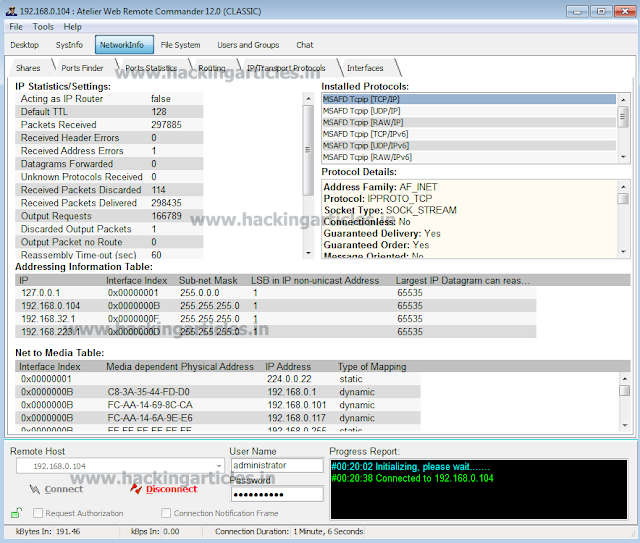The image size is (640, 543).
Task: Select the C8-3A-35-44-FD-D0 physical address row
Action: [218, 392]
